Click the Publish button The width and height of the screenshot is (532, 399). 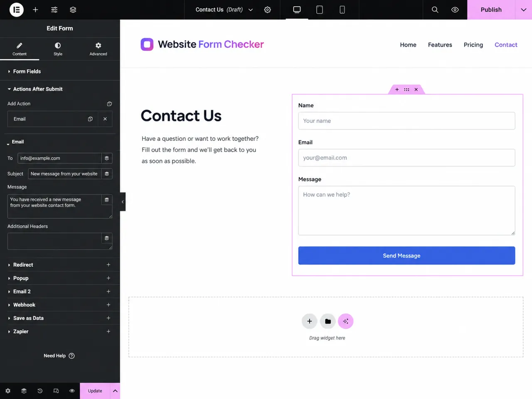(x=491, y=10)
